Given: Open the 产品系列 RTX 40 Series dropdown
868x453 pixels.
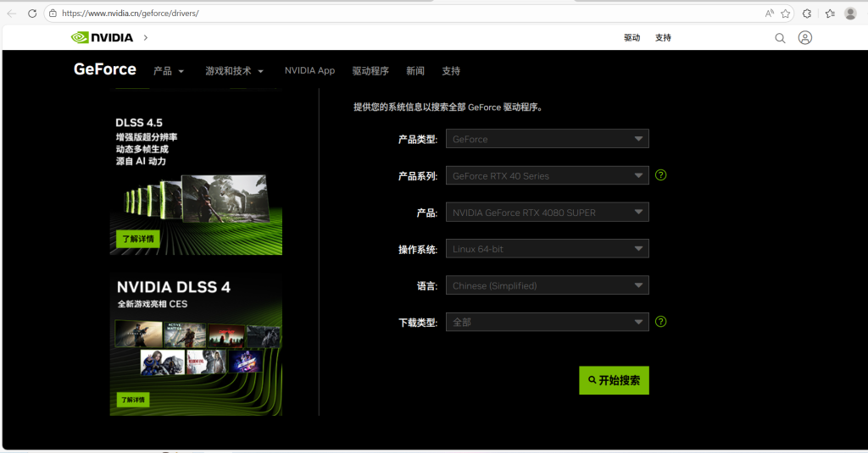Looking at the screenshot, I should [x=547, y=176].
